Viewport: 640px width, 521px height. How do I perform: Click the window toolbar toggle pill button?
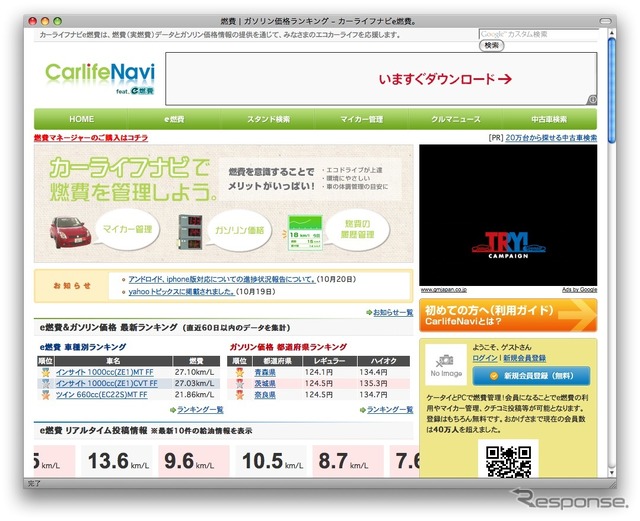pyautogui.click(x=605, y=21)
